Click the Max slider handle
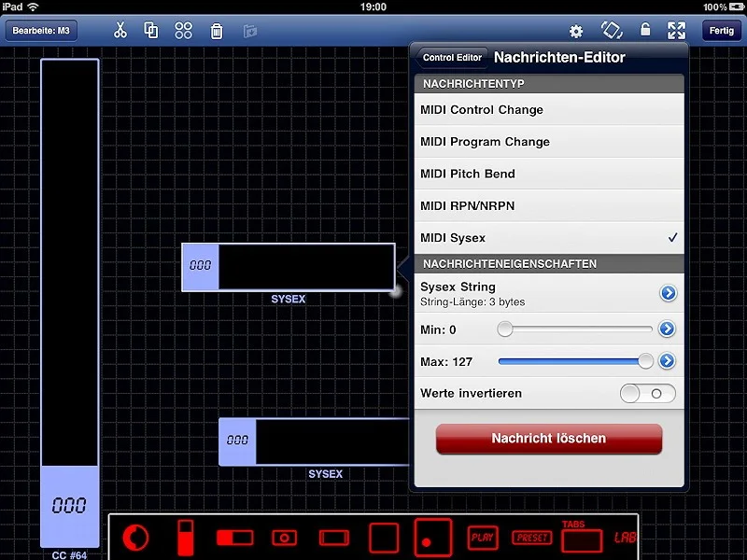The height and width of the screenshot is (560, 747). [x=645, y=361]
